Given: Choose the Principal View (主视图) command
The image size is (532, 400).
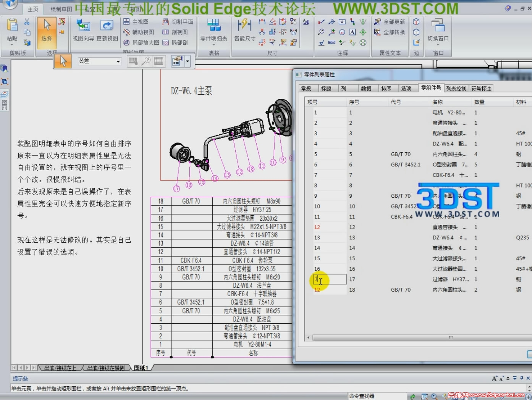Looking at the screenshot, I should pos(136,22).
